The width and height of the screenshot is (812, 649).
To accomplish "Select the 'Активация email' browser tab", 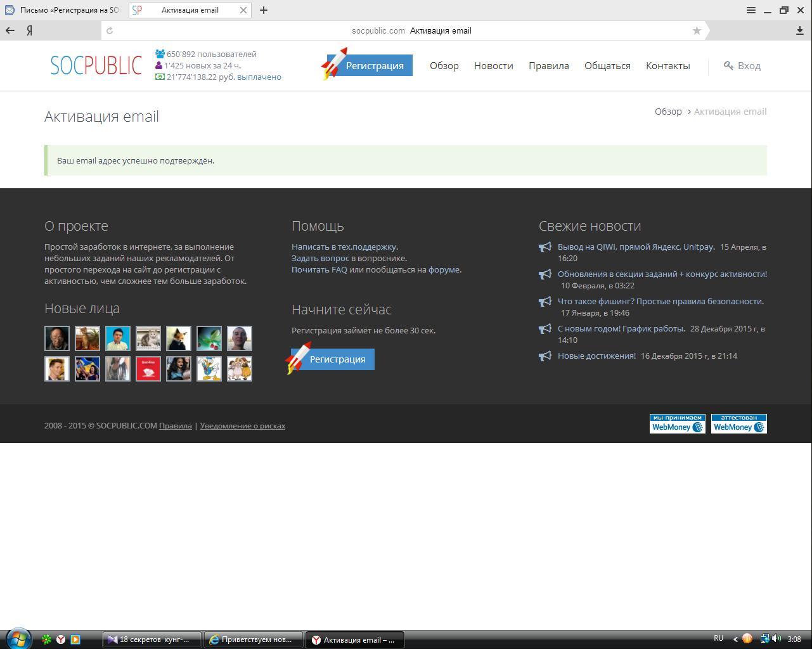I will click(190, 10).
